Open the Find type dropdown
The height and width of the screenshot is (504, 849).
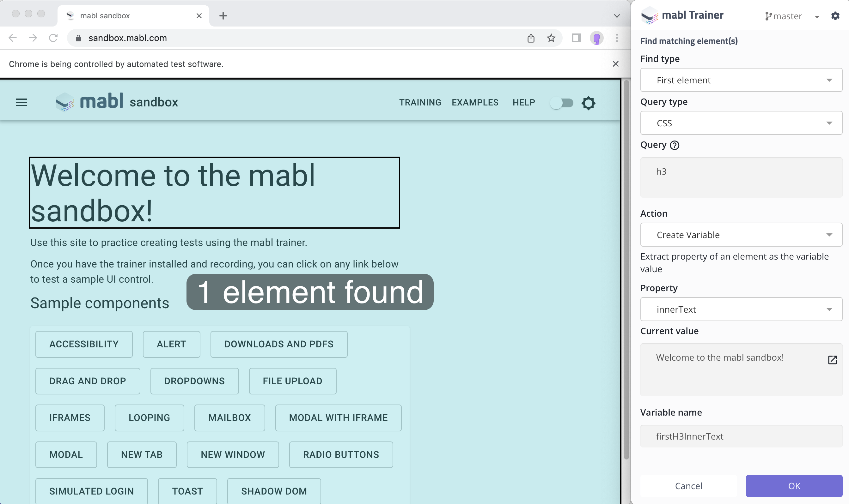click(x=741, y=80)
